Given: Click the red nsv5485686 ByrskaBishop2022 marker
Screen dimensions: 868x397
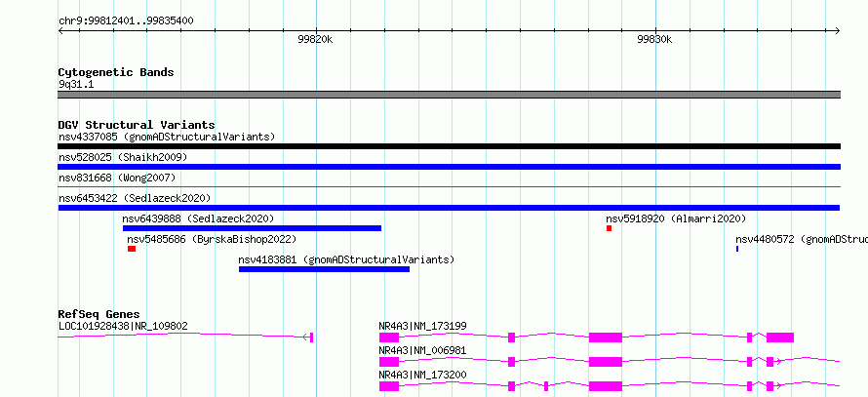Looking at the screenshot, I should tap(132, 249).
